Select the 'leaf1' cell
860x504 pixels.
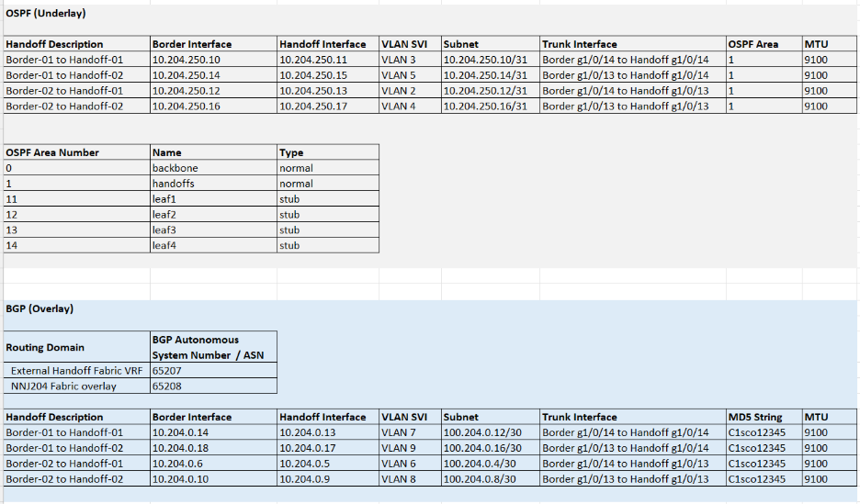pos(213,199)
